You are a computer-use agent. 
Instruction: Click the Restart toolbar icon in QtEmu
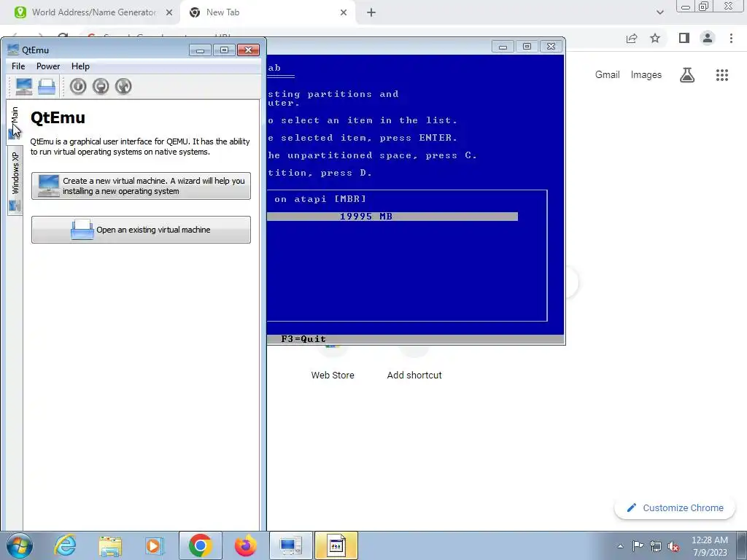[x=123, y=86]
